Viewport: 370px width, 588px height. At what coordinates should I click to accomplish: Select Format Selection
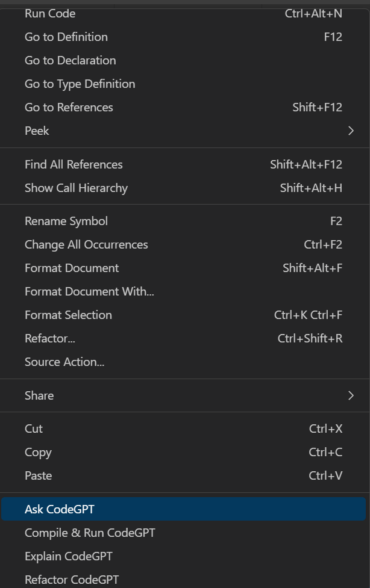[x=68, y=315]
